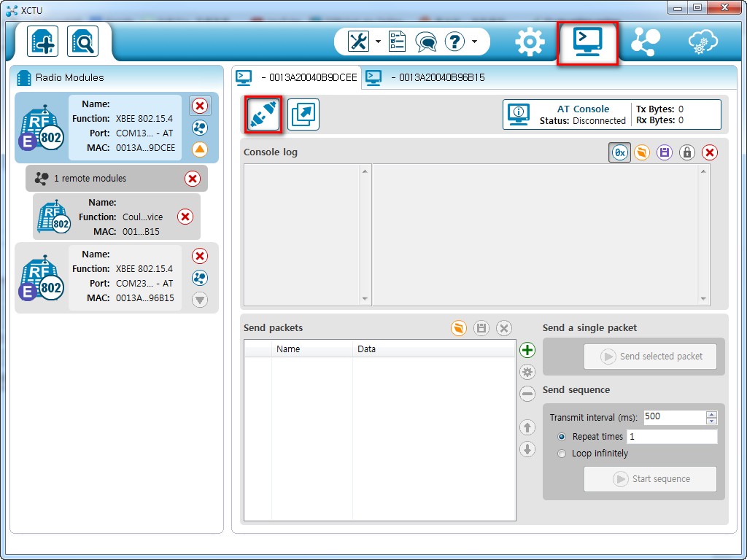Toggle the console log lock icon
Screen dimensions: 747x560
pos(686,152)
